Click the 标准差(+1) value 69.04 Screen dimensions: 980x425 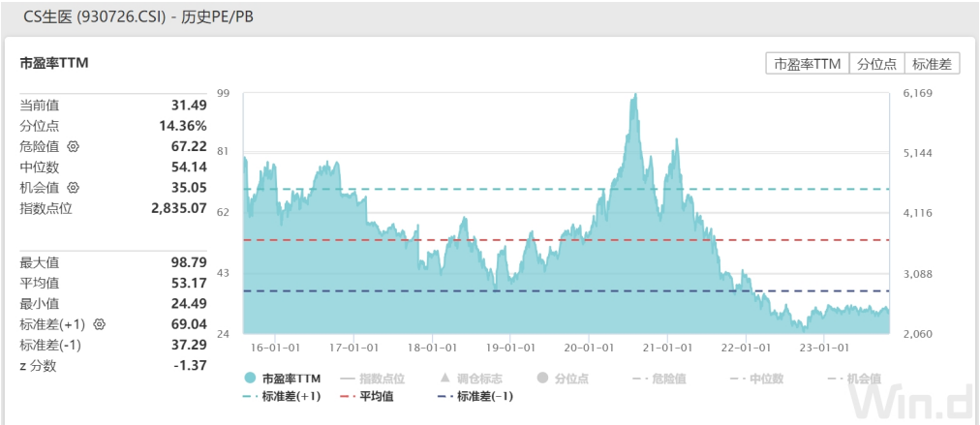coord(190,324)
